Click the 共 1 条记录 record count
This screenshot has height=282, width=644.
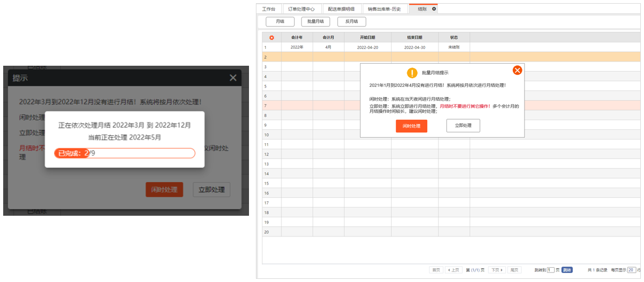pyautogui.click(x=597, y=270)
